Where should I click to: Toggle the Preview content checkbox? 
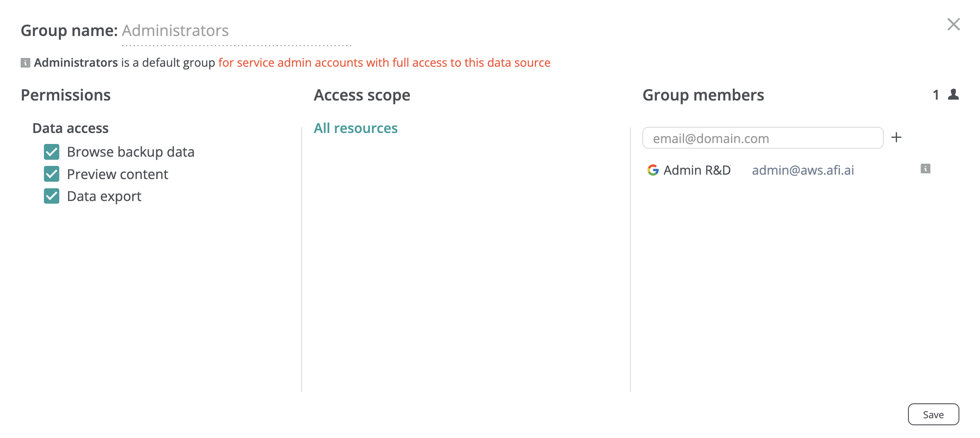click(52, 174)
